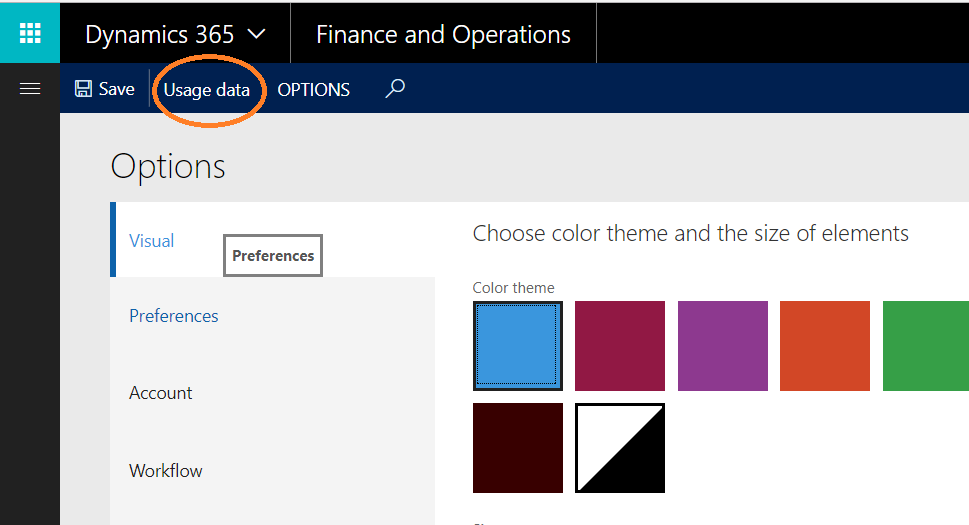Viewport: 969px width, 525px height.
Task: Open the Account tab
Action: pos(161,393)
